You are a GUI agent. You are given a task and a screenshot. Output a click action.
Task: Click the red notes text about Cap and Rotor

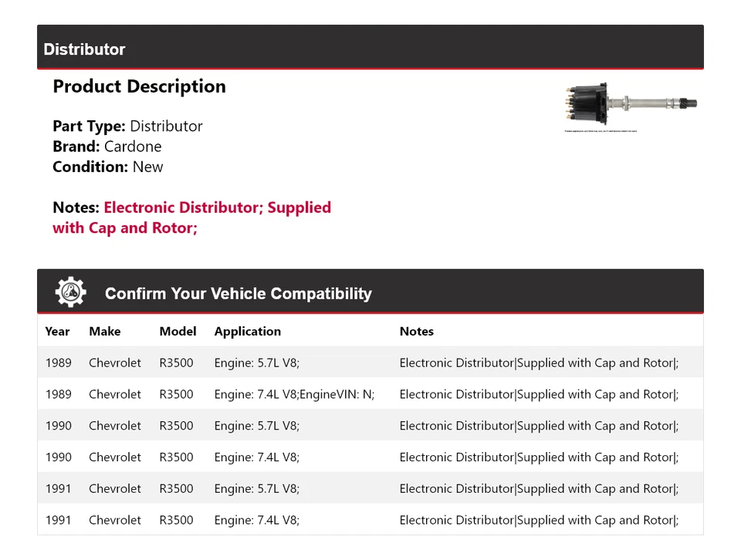191,218
